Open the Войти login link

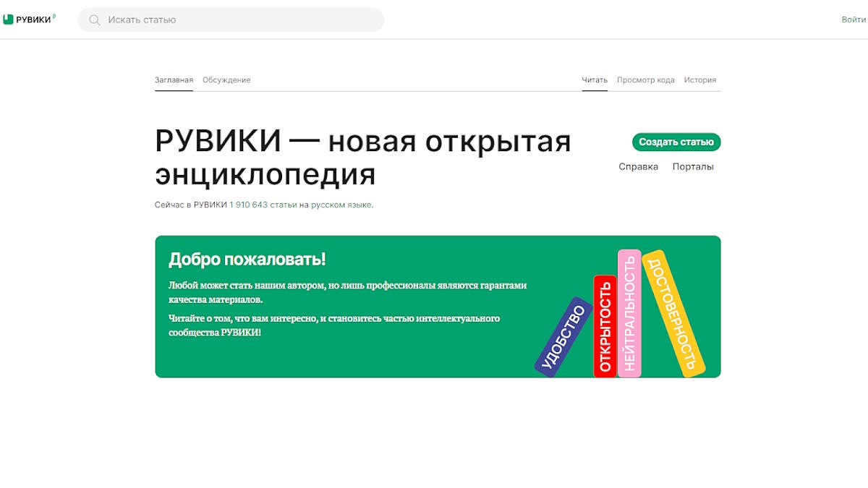click(854, 20)
